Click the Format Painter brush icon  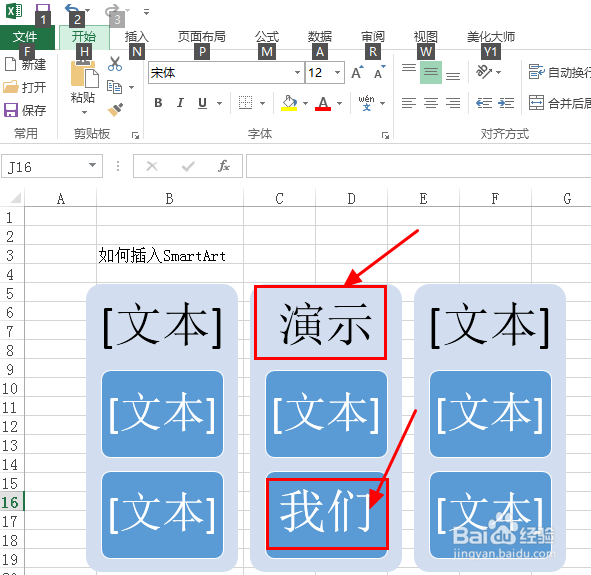click(x=115, y=109)
